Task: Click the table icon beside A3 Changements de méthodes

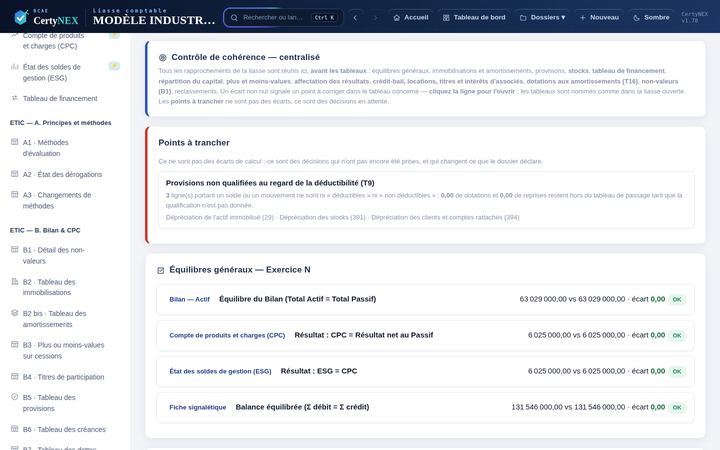Action: pos(15,194)
